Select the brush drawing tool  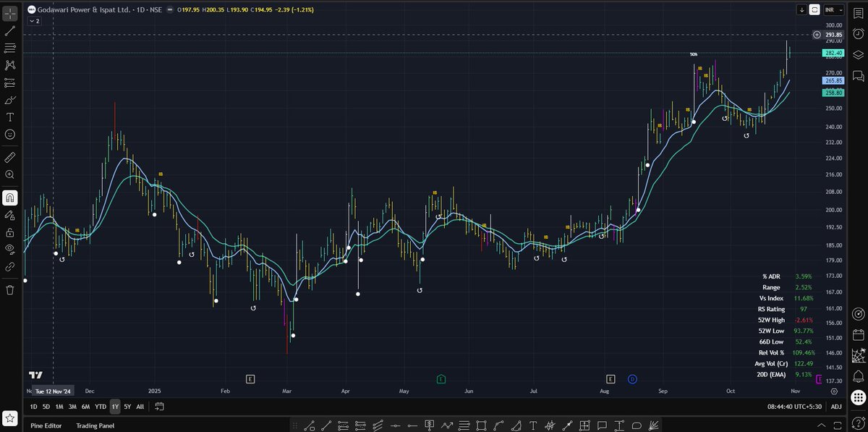[x=10, y=100]
